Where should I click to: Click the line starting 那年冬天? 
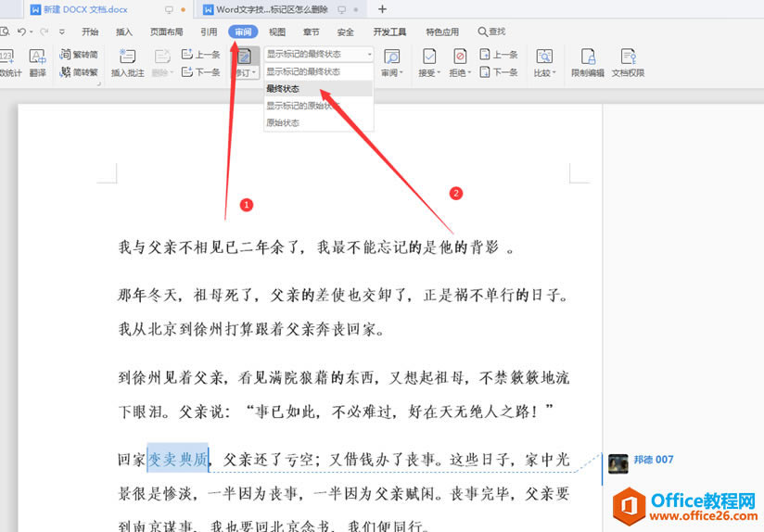pyautogui.click(x=343, y=295)
